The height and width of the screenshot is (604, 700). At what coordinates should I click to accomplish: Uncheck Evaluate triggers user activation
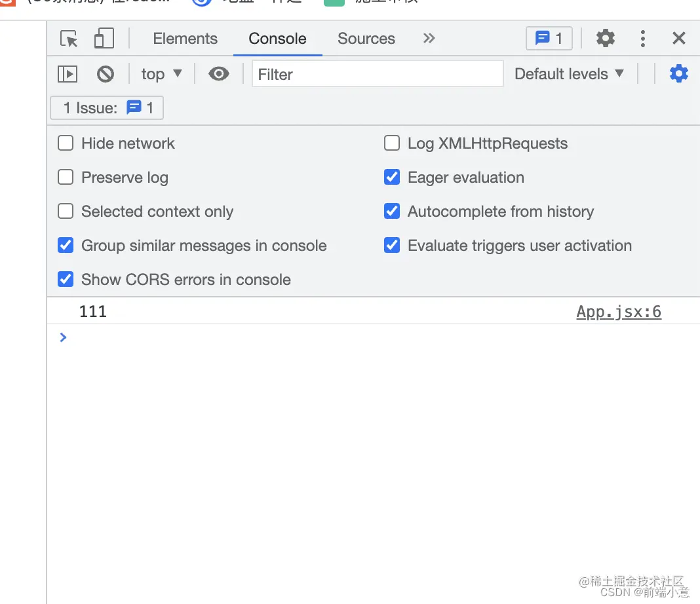(392, 246)
